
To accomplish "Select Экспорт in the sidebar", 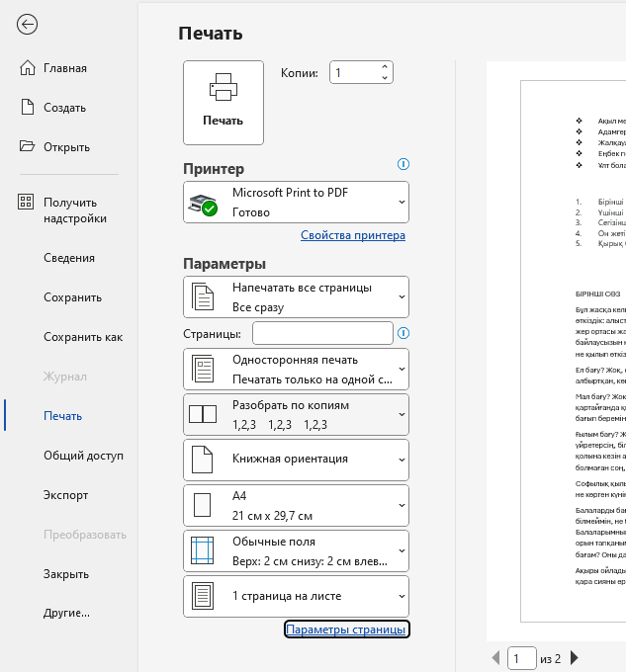I will pyautogui.click(x=65, y=495).
